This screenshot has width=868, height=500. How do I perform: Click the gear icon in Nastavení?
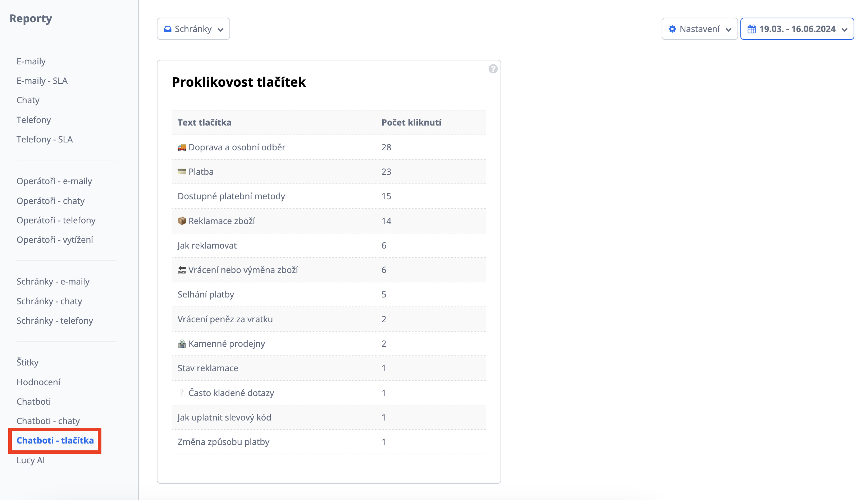[672, 29]
